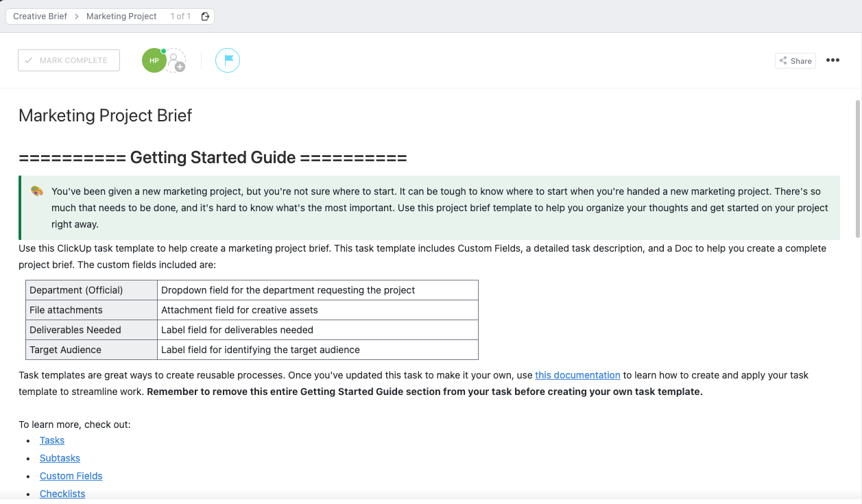Viewport: 862px width, 504px height.
Task: Click the Getting Started Guide heading
Action: coord(213,158)
